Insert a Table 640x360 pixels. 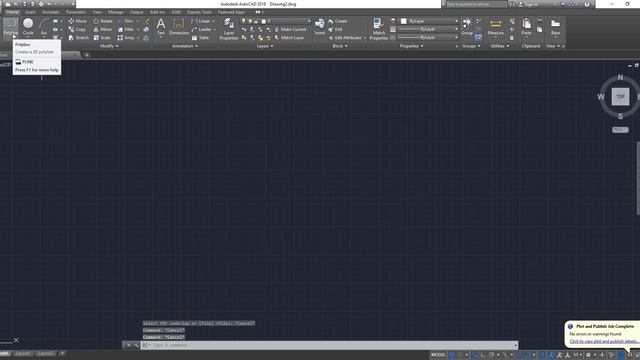pos(200,38)
